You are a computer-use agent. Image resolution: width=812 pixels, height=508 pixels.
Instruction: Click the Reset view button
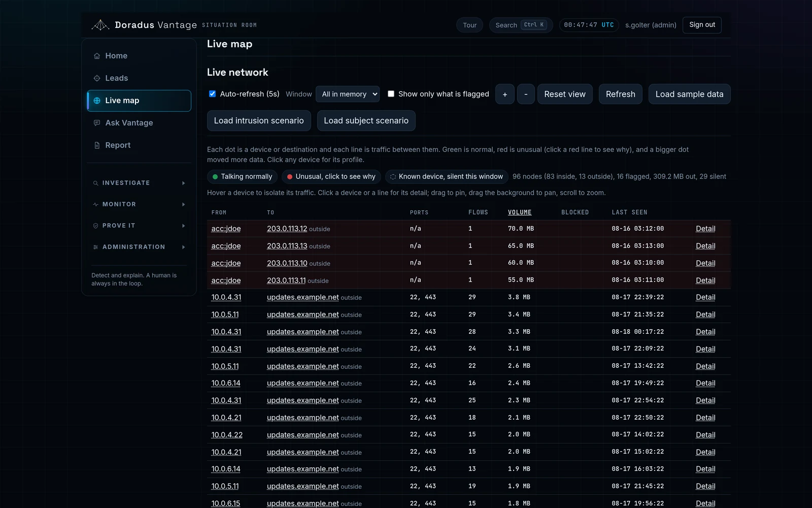(565, 94)
